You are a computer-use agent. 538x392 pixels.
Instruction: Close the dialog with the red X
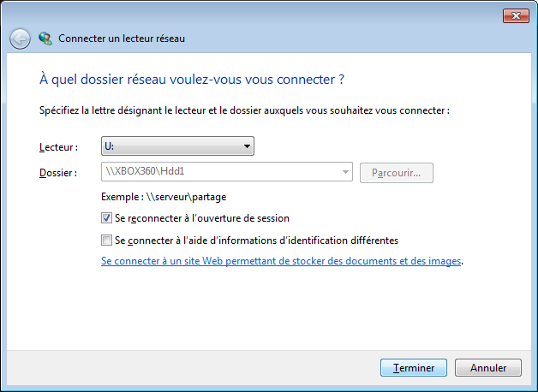(516, 15)
